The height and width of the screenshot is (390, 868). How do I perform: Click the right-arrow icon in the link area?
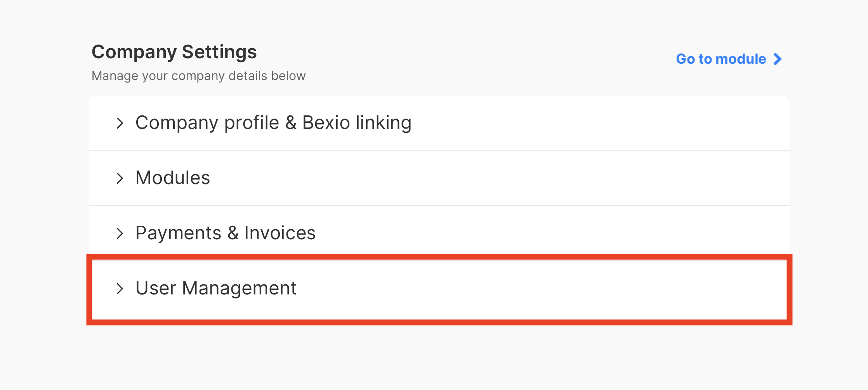pyautogui.click(x=778, y=59)
